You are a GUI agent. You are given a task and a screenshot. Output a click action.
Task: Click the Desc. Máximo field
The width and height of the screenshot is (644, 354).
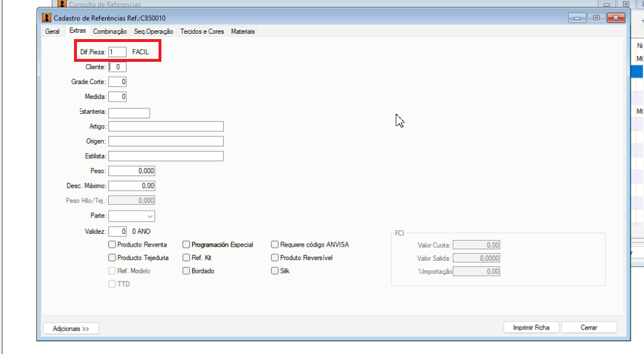(x=132, y=186)
